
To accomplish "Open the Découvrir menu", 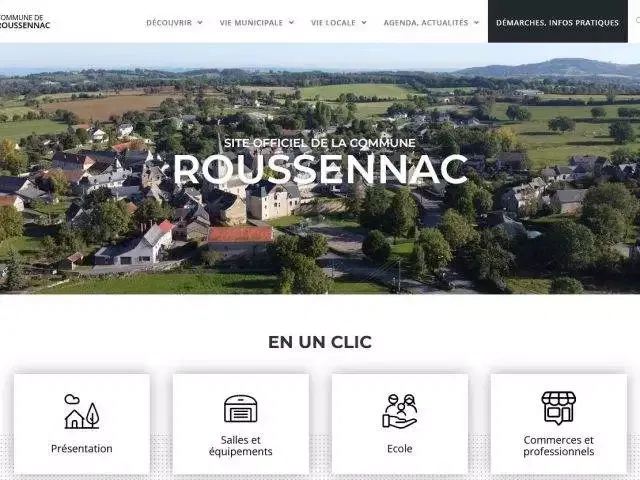I will pos(169,23).
